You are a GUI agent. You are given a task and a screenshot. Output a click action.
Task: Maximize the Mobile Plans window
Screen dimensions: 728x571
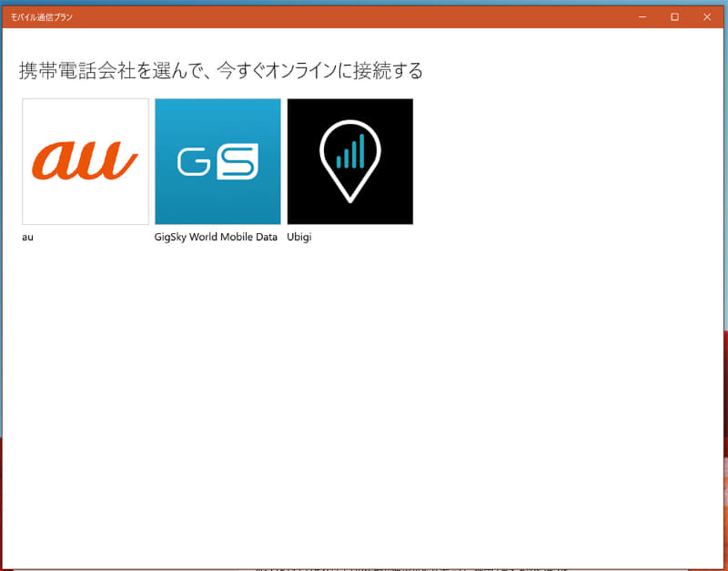click(x=674, y=16)
